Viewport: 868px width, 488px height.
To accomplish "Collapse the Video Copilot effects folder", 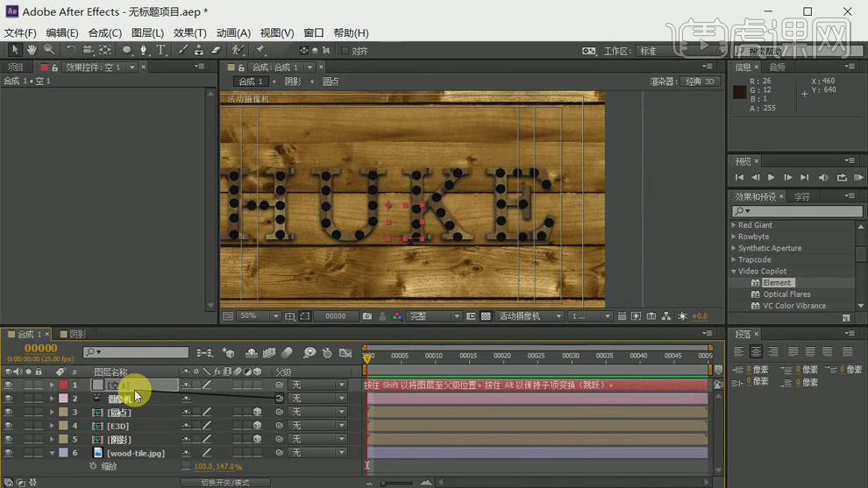I will pyautogui.click(x=734, y=271).
